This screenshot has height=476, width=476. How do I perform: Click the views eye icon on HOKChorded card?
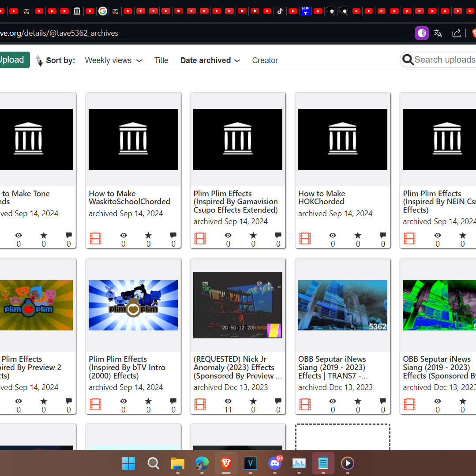click(x=333, y=235)
